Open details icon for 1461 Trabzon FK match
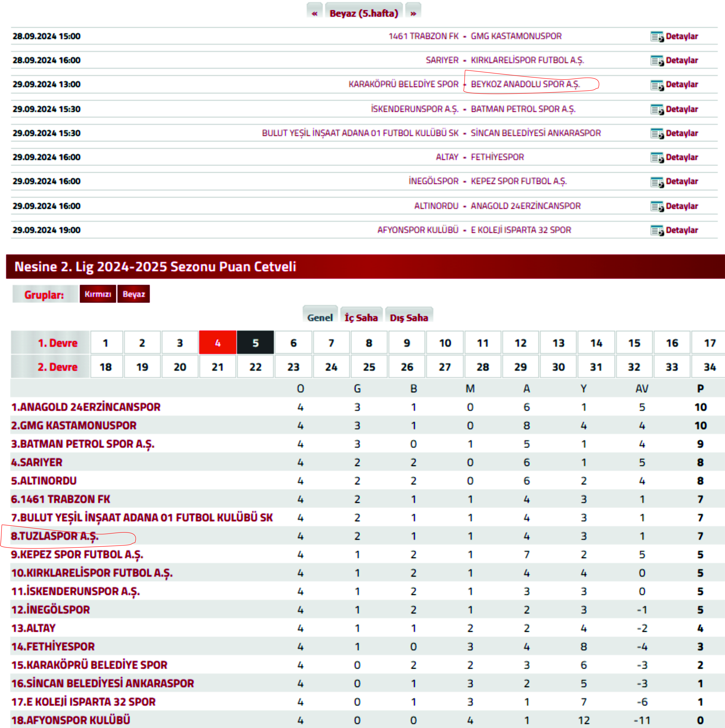This screenshot has height=728, width=725. [x=657, y=36]
